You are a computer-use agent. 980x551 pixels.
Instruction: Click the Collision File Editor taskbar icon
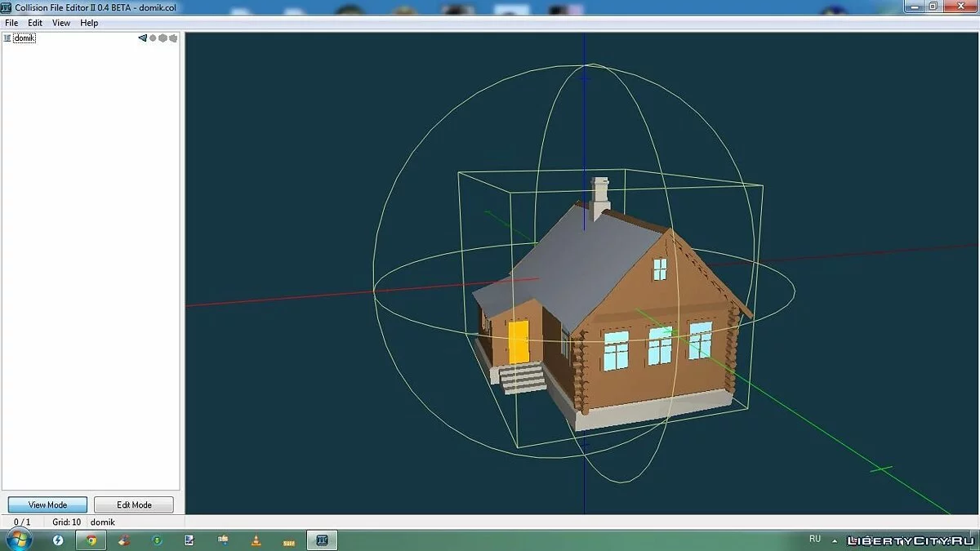point(322,540)
